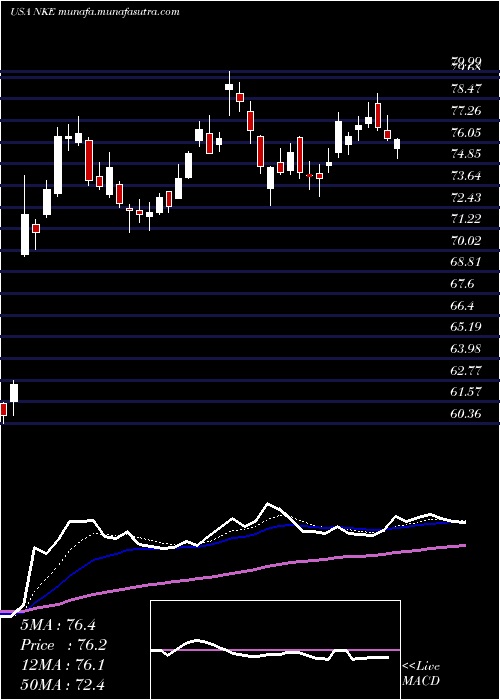Image resolution: width=500 pixels, height=700 pixels.
Task: Select the 77.26 price axis label
Action: [467, 111]
